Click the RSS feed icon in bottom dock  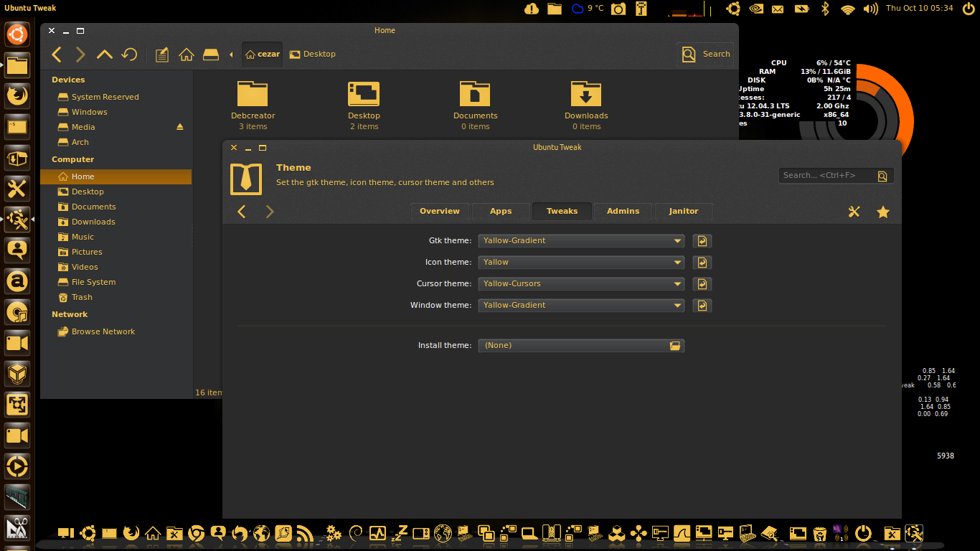(x=304, y=533)
